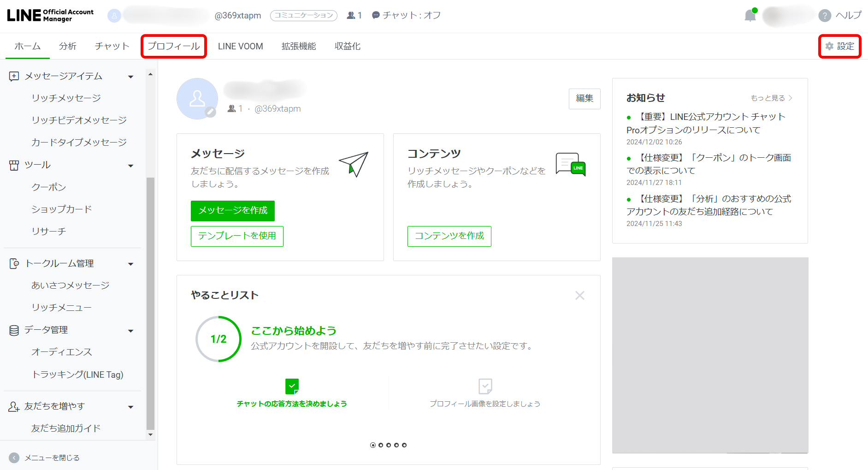This screenshot has height=470, width=868.
Task: Select the third carousel page dot
Action: [389, 445]
